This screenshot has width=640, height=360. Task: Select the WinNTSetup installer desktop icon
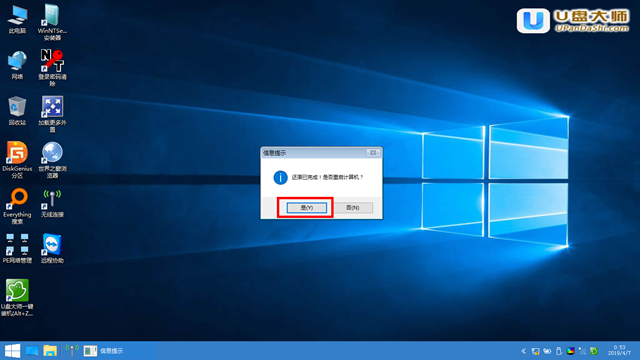pos(52,22)
